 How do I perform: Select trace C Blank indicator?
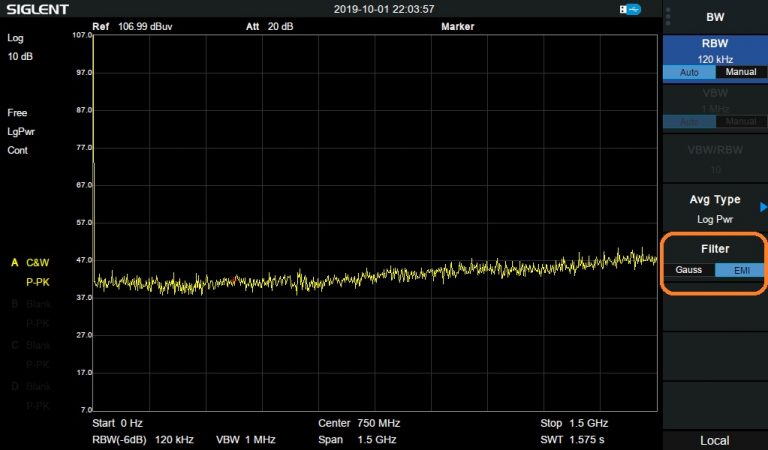coord(31,344)
